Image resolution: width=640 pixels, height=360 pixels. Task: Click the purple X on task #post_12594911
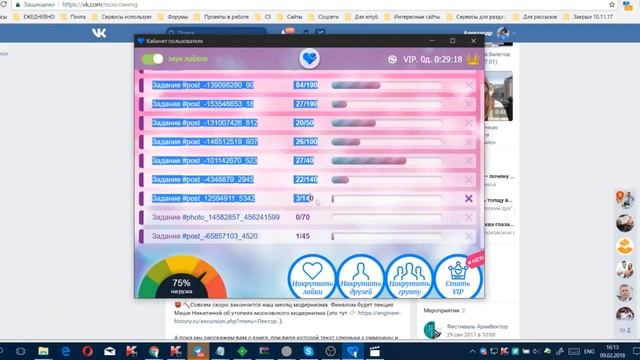point(469,198)
